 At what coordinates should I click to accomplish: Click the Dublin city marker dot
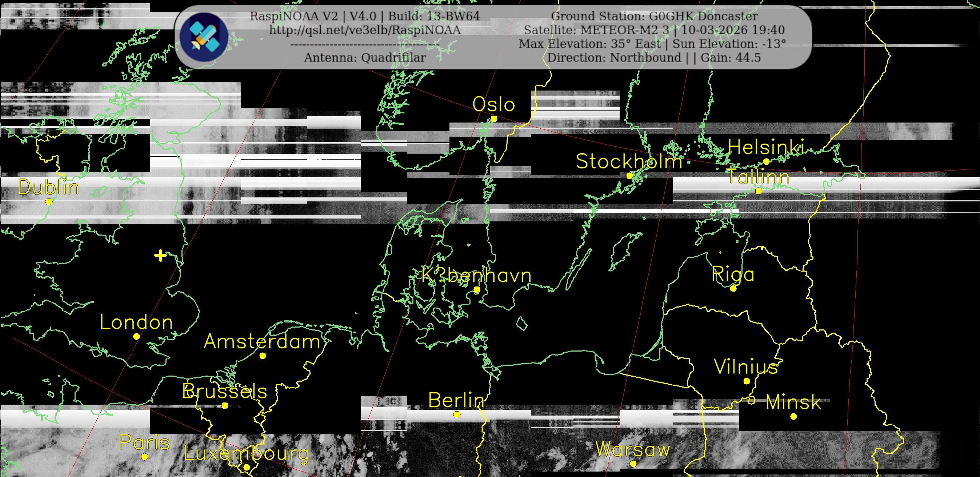[49, 202]
